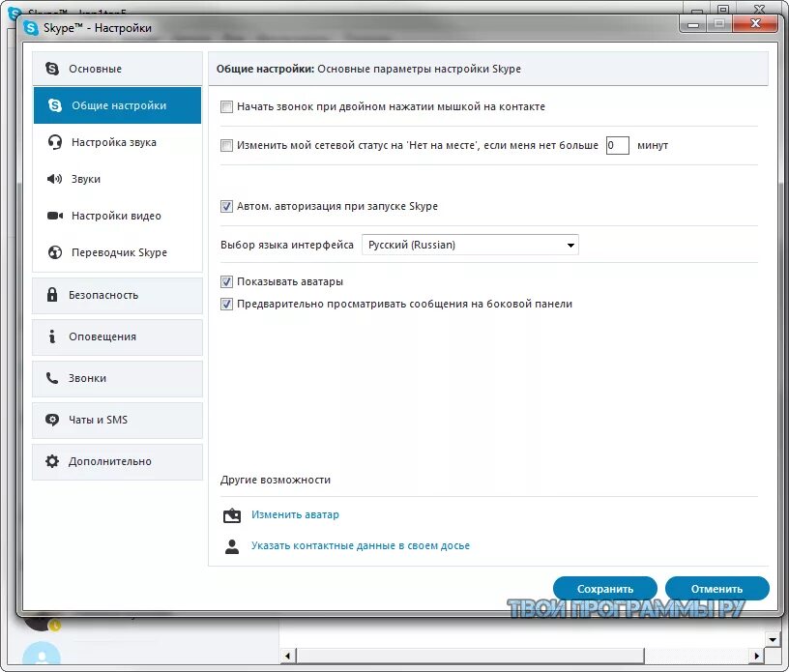Click link to specify contact details in profile
The width and height of the screenshot is (789, 672).
pyautogui.click(x=363, y=544)
